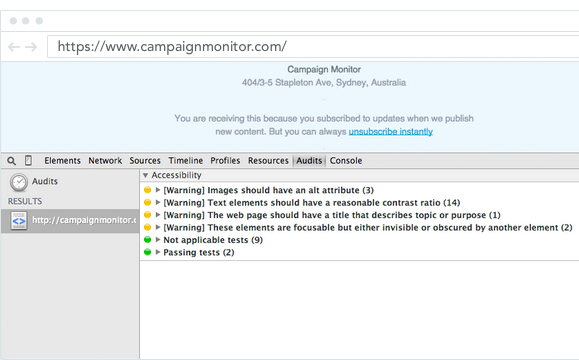Click the "Passing tests (2)" label
This screenshot has width=579, height=360.
(x=199, y=253)
